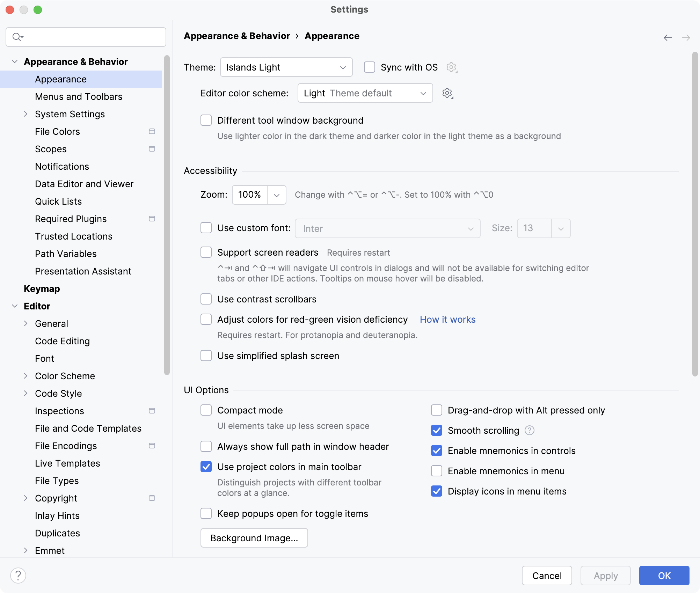This screenshot has width=700, height=593.
Task: Enable Compact mode
Action: click(x=206, y=410)
